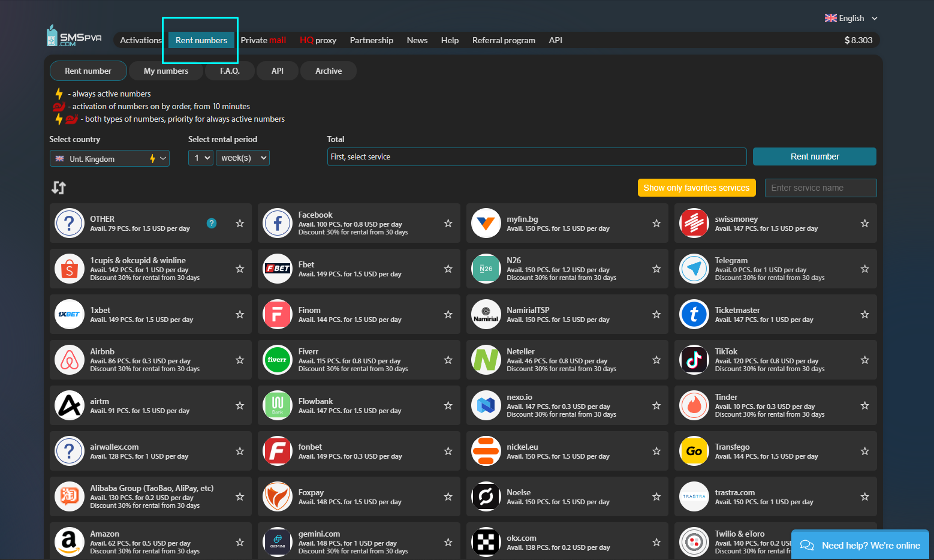This screenshot has height=560, width=934.
Task: Select the Facebook service icon
Action: click(278, 223)
